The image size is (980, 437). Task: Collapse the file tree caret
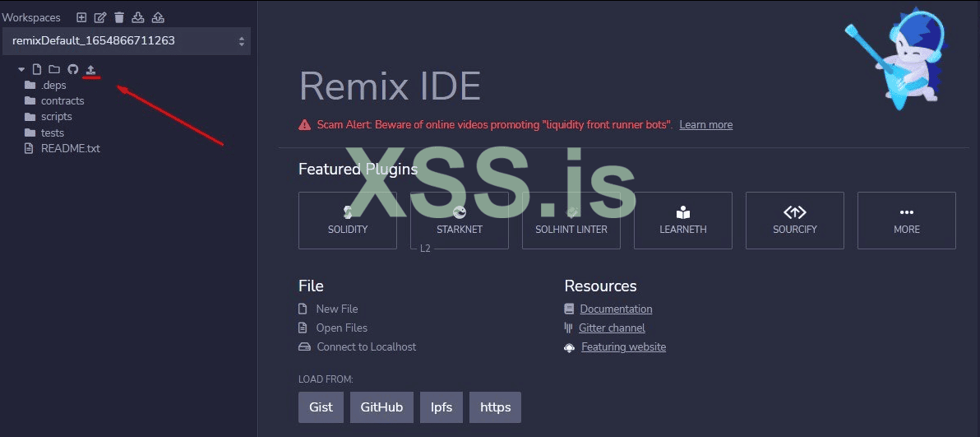22,69
